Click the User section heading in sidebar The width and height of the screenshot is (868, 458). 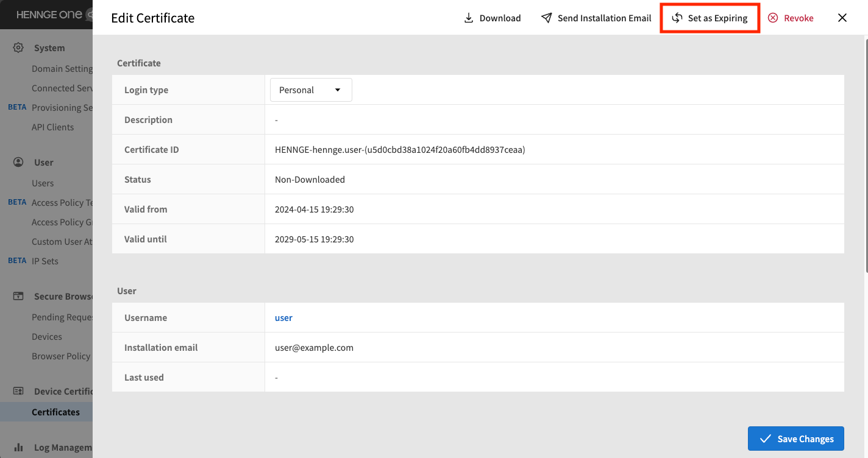[x=44, y=163]
